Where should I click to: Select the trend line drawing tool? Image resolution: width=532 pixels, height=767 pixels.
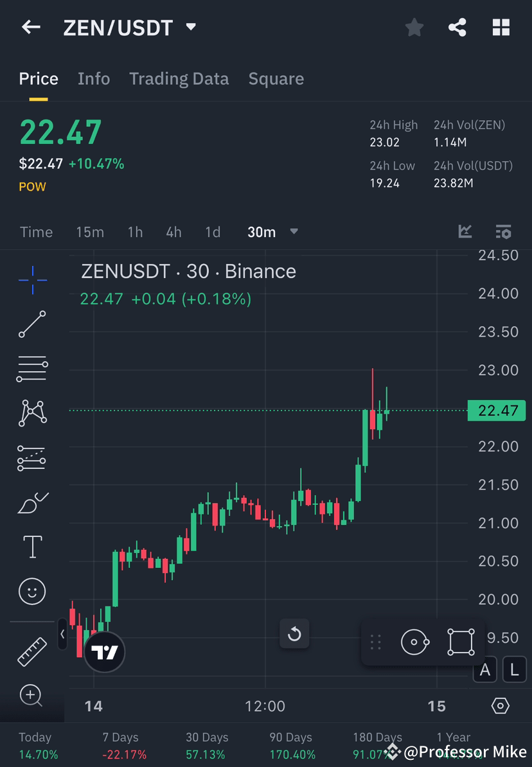point(32,324)
